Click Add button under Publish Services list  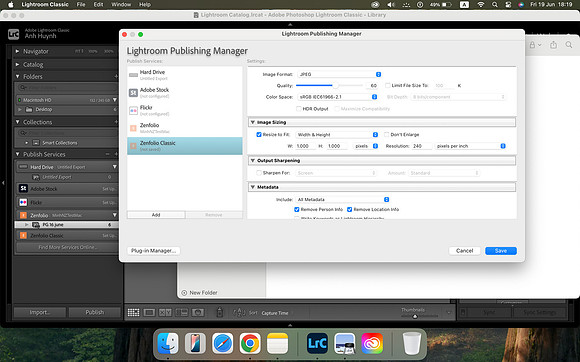tap(156, 215)
